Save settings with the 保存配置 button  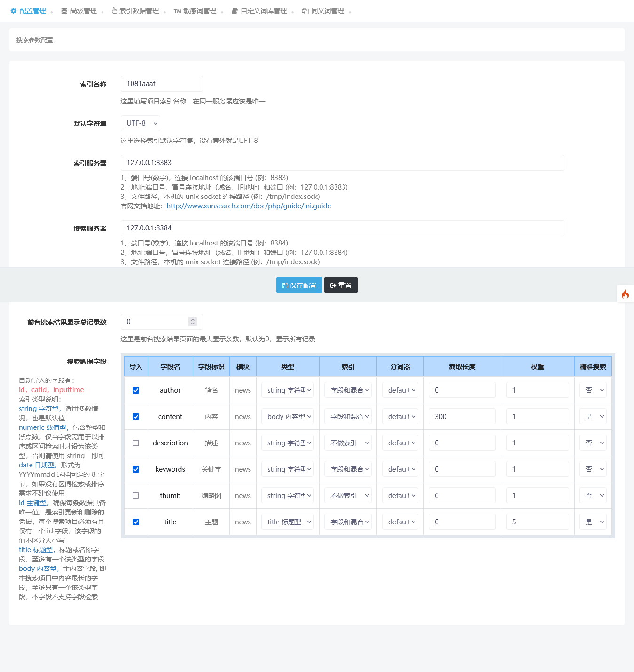tap(299, 285)
